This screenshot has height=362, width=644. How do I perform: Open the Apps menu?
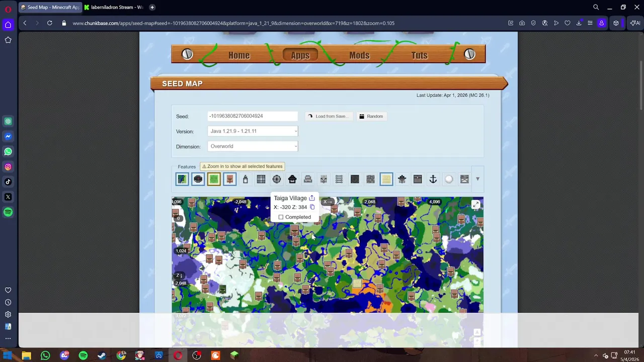click(300, 55)
